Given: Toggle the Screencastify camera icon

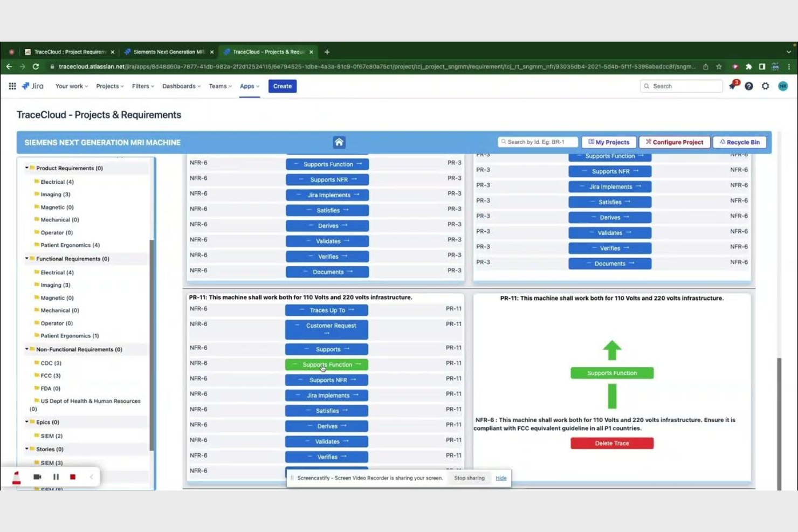Looking at the screenshot, I should (37, 477).
